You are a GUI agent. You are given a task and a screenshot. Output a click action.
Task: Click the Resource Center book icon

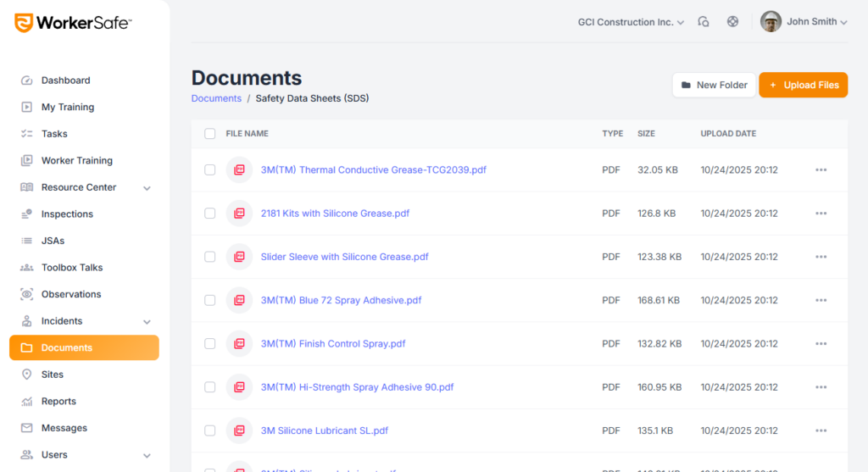(x=26, y=187)
